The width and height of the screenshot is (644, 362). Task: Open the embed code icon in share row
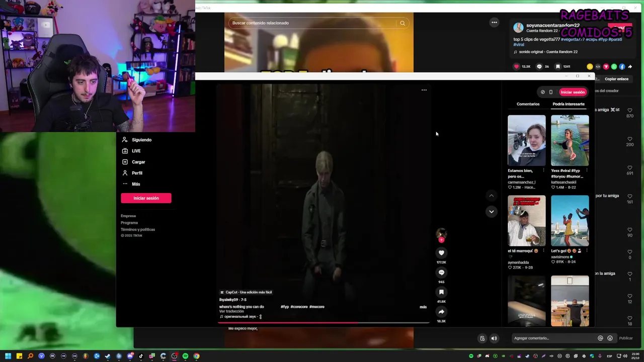click(x=598, y=66)
